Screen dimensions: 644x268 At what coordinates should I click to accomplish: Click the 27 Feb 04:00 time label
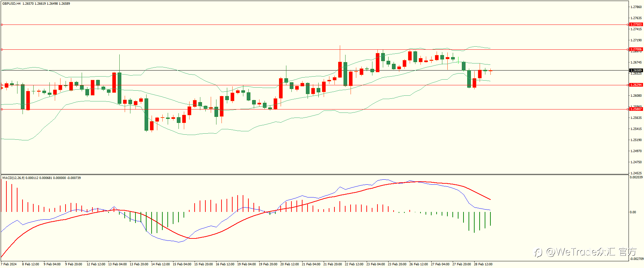[440, 264]
